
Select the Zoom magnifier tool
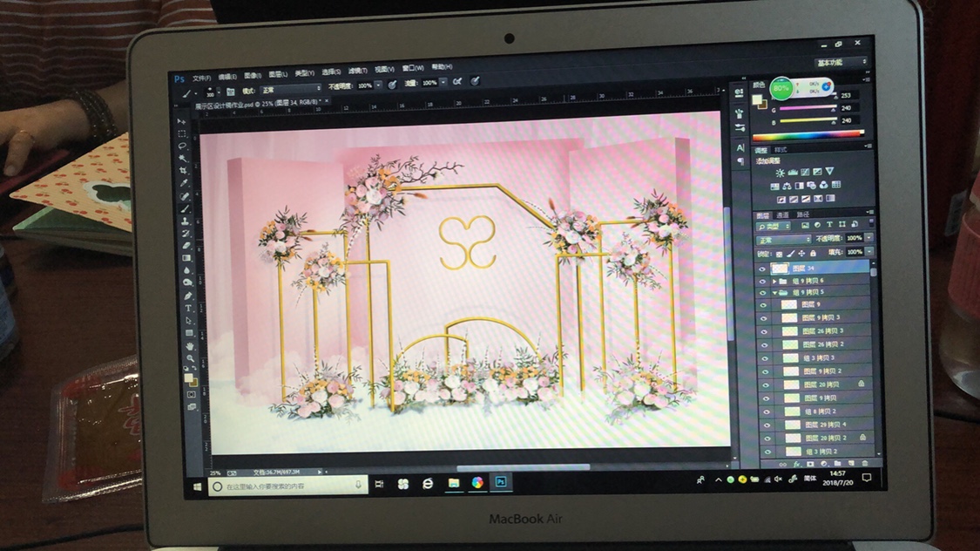[190, 358]
